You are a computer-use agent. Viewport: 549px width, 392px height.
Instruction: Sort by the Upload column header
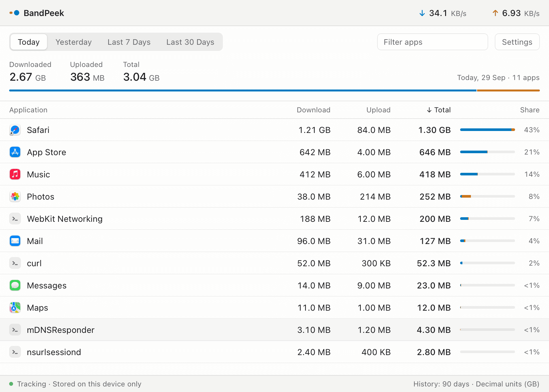pyautogui.click(x=378, y=110)
